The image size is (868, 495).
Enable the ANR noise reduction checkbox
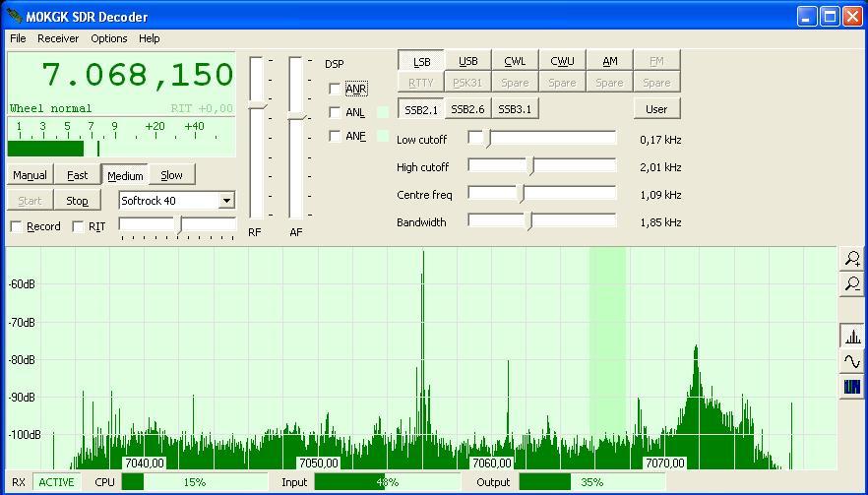coord(336,90)
